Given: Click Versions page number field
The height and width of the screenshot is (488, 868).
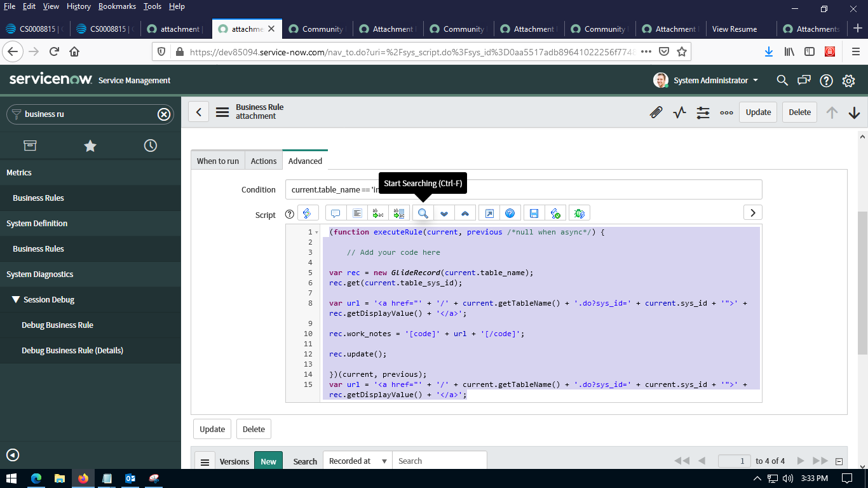Looking at the screenshot, I should pyautogui.click(x=735, y=461).
